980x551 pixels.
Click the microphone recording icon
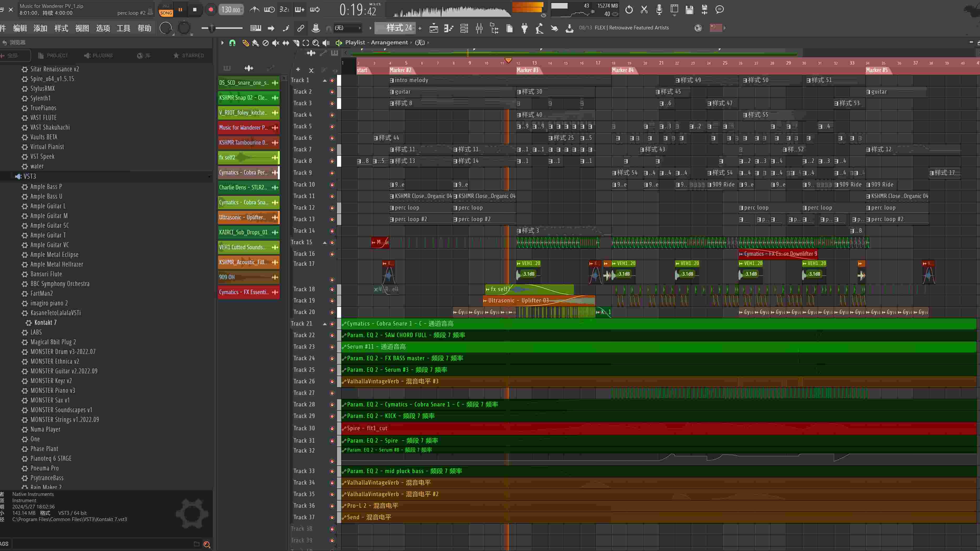[659, 9]
